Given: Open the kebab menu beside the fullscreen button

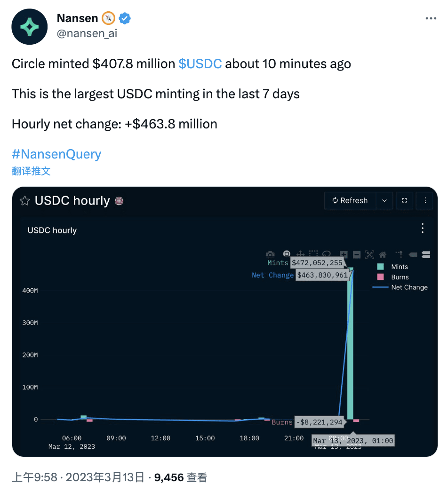Looking at the screenshot, I should [x=424, y=200].
